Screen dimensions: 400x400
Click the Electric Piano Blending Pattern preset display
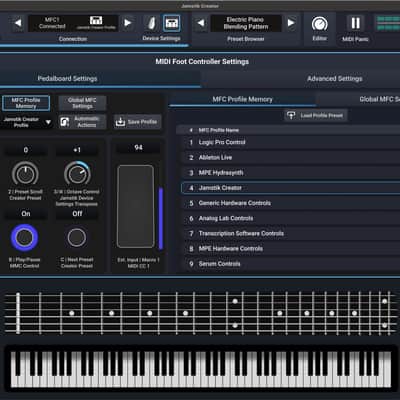click(246, 23)
